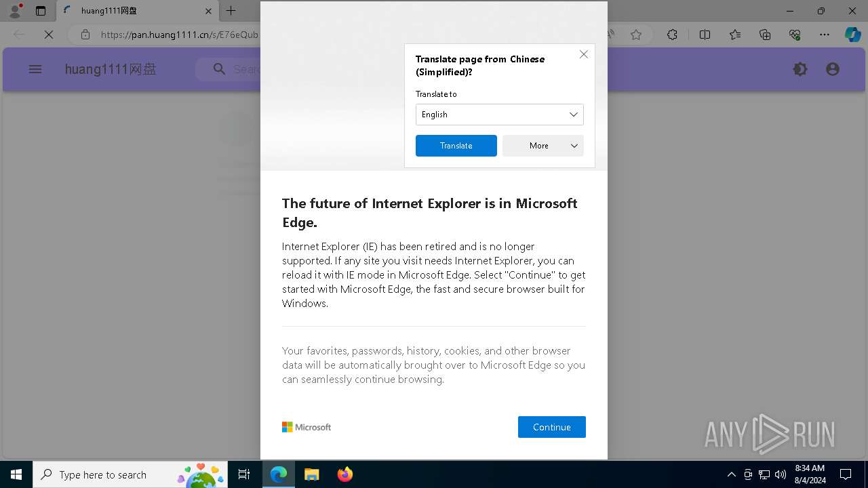
Task: Open Copilot sidebar
Action: click(x=852, y=35)
